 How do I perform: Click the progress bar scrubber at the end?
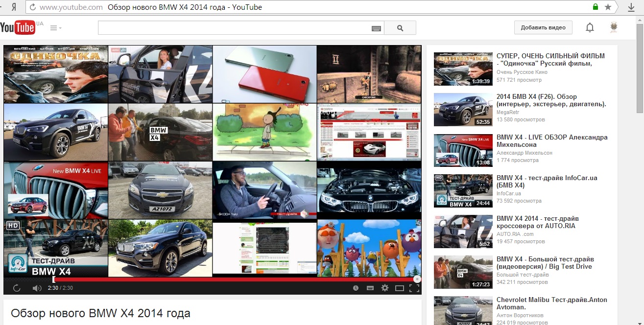[x=417, y=279]
